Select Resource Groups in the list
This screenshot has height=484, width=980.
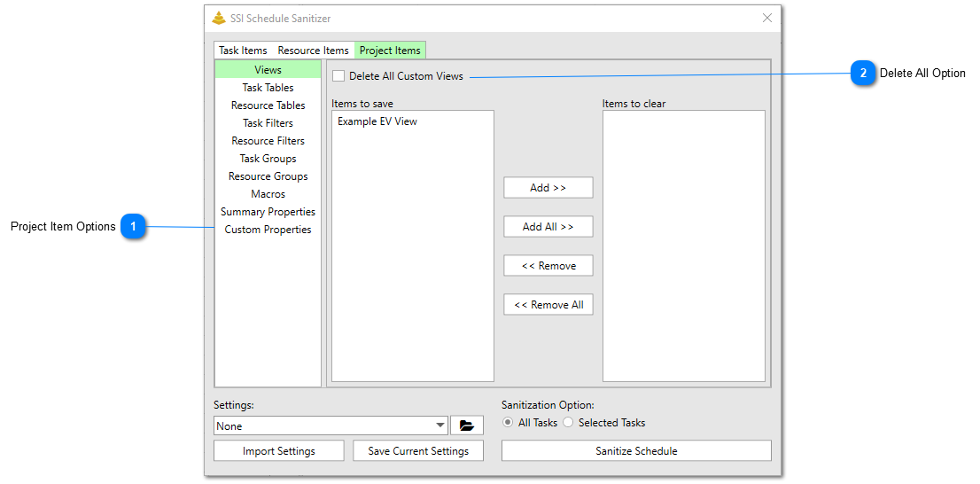point(268,176)
